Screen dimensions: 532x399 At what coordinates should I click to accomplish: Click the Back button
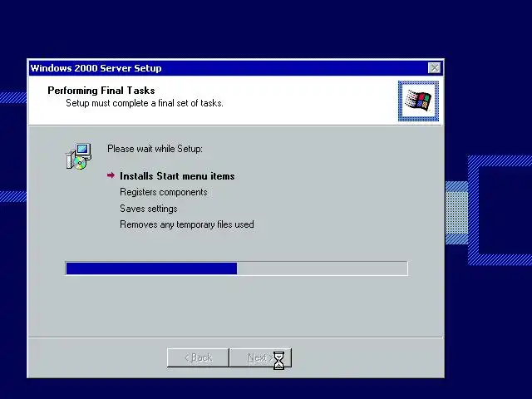[x=198, y=357]
